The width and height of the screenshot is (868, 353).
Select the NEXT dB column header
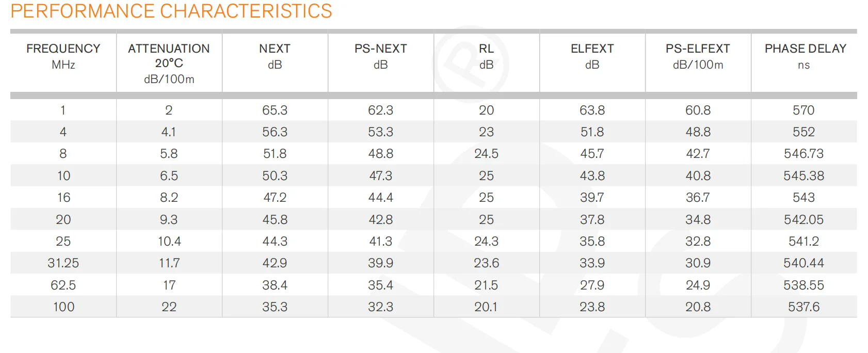(x=275, y=56)
